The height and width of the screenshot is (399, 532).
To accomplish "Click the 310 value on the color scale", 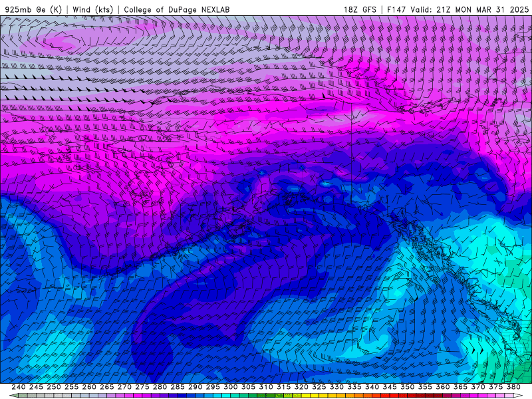I will (x=265, y=387).
